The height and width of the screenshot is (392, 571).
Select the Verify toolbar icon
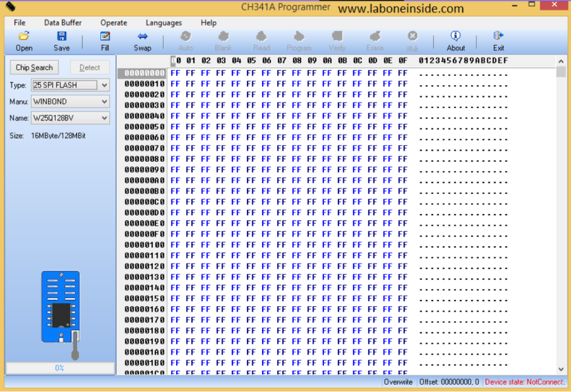point(337,41)
